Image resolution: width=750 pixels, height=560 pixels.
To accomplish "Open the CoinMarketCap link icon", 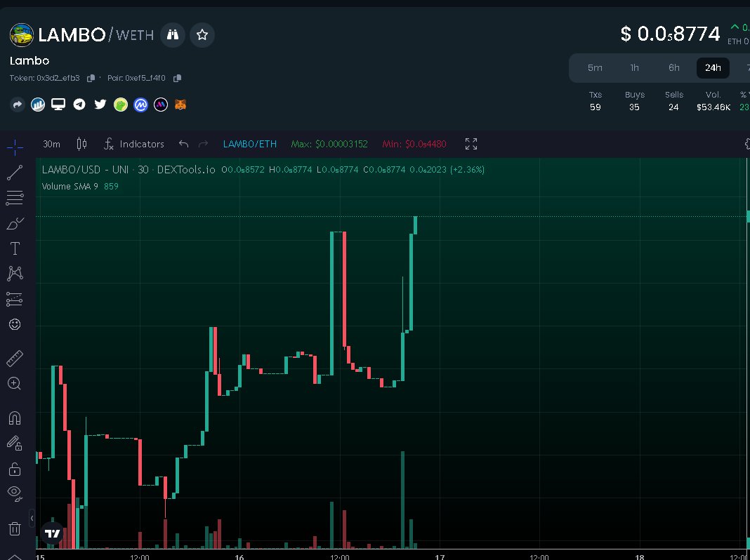I will point(140,105).
